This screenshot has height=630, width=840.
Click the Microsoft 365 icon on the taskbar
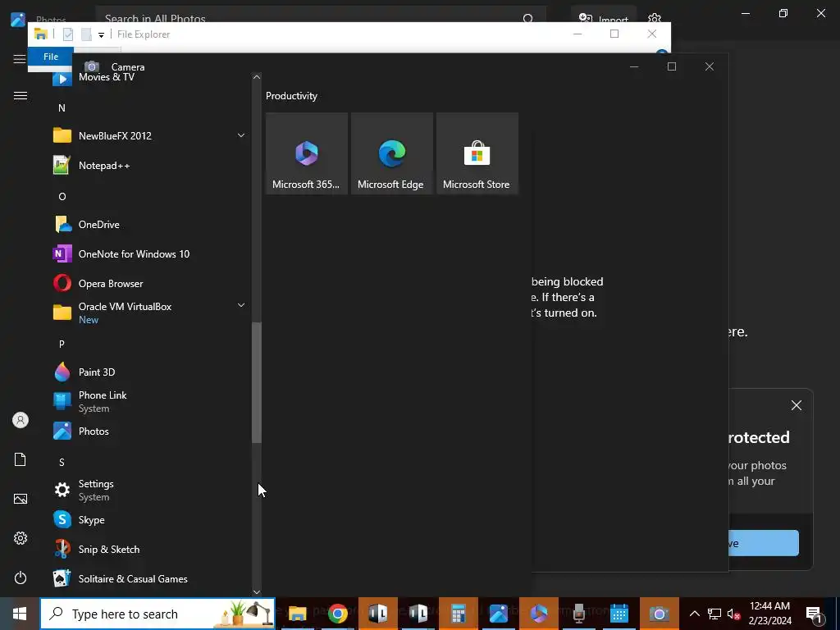pos(538,614)
